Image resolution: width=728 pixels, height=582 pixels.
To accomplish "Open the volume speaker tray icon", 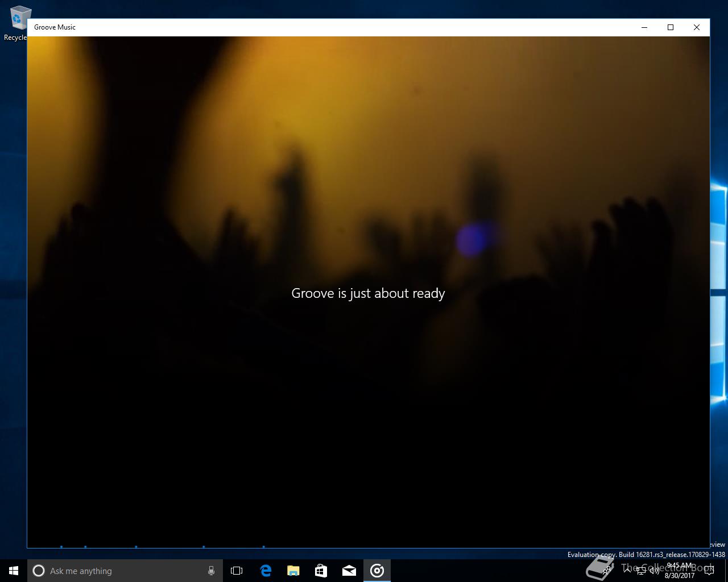I will tap(653, 571).
